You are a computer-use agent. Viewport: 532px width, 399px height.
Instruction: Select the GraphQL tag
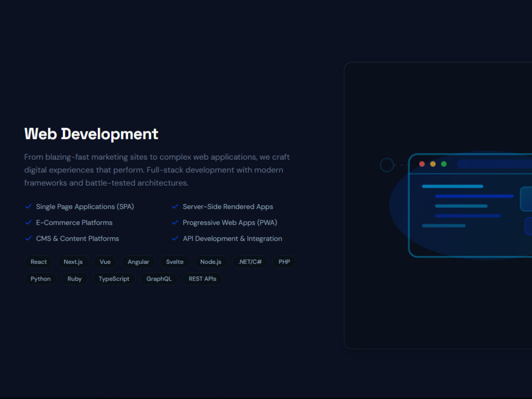click(159, 279)
